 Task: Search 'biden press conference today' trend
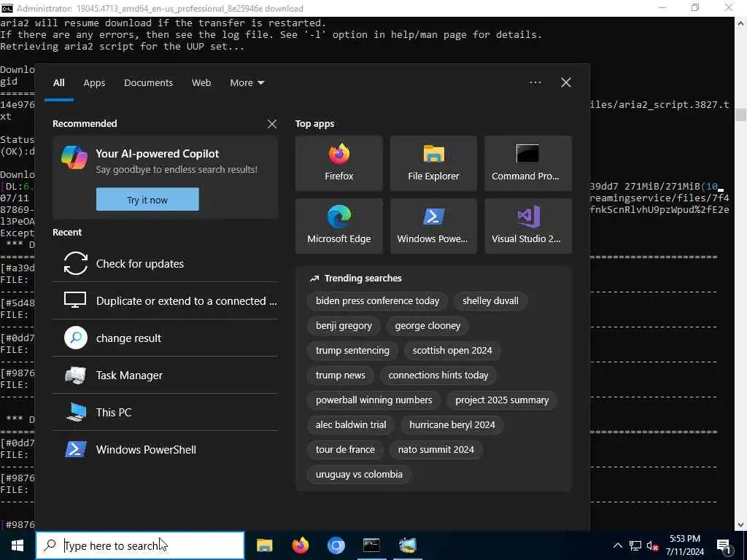(377, 301)
